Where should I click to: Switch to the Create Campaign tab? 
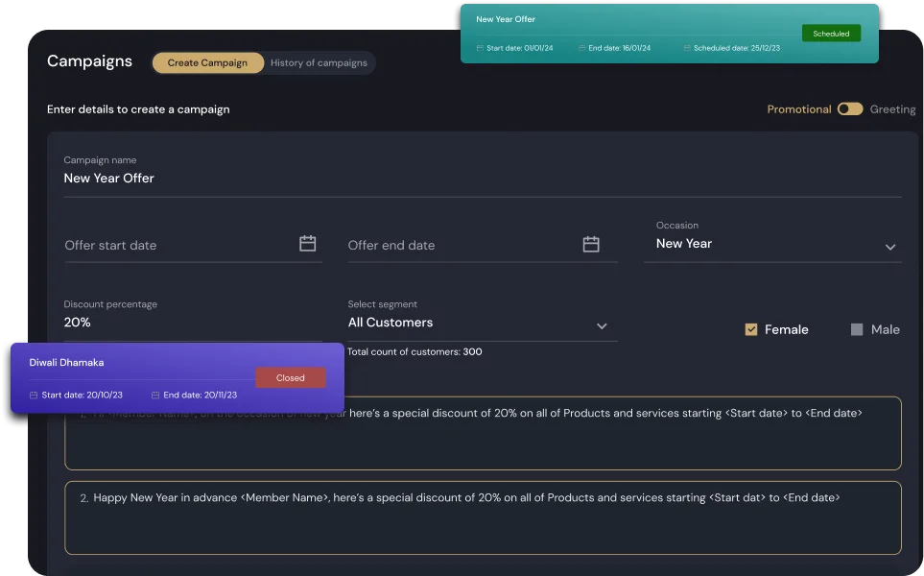pyautogui.click(x=207, y=63)
